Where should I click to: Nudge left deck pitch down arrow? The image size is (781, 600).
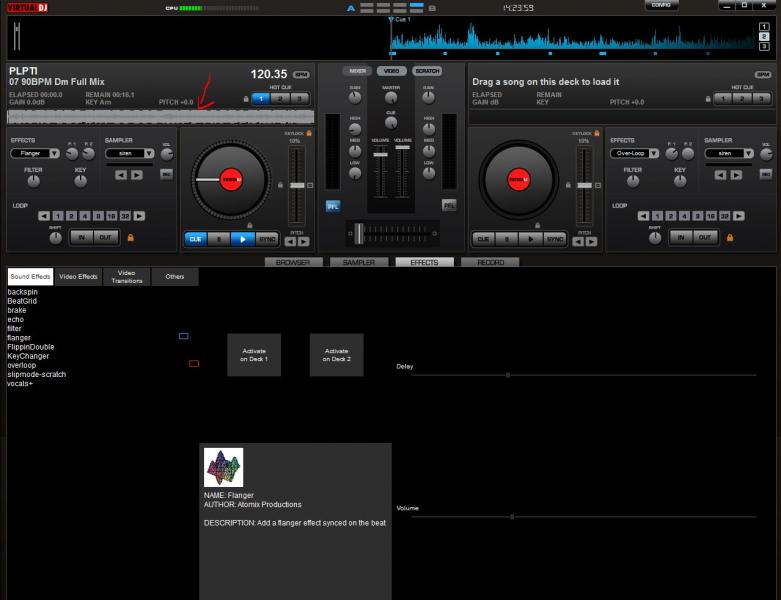pos(290,242)
